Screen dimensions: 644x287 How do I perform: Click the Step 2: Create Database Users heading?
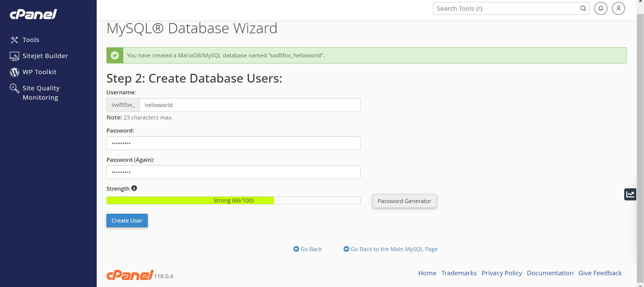pyautogui.click(x=194, y=79)
